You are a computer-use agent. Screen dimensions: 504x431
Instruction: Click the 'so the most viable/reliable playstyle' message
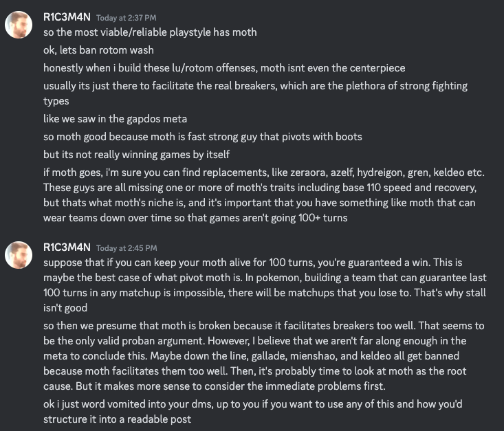[x=150, y=32]
